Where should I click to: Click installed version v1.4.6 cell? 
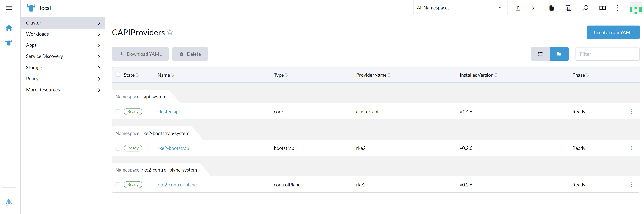click(x=466, y=112)
